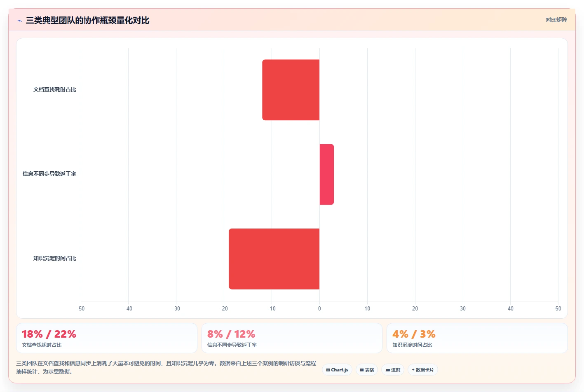Viewport: 584px width, 392px height.
Task: Click the 对比矩阵 label in header
Action: 556,20
